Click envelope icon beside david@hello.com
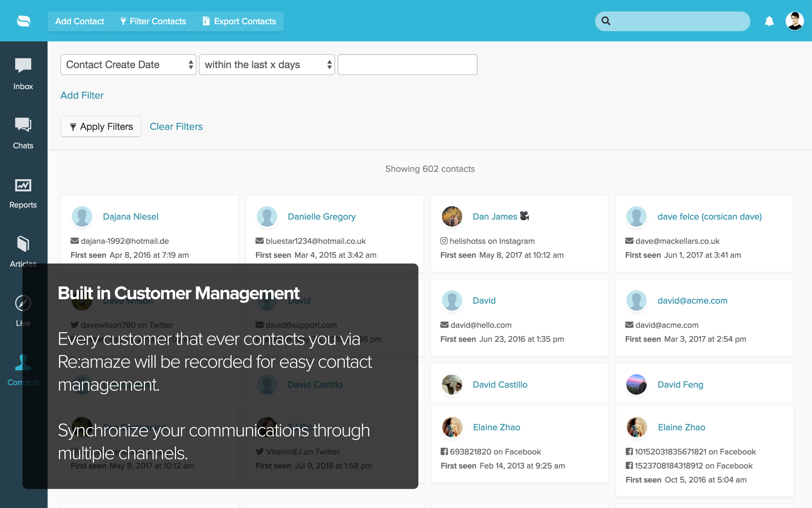Image resolution: width=812 pixels, height=508 pixels. (x=444, y=325)
